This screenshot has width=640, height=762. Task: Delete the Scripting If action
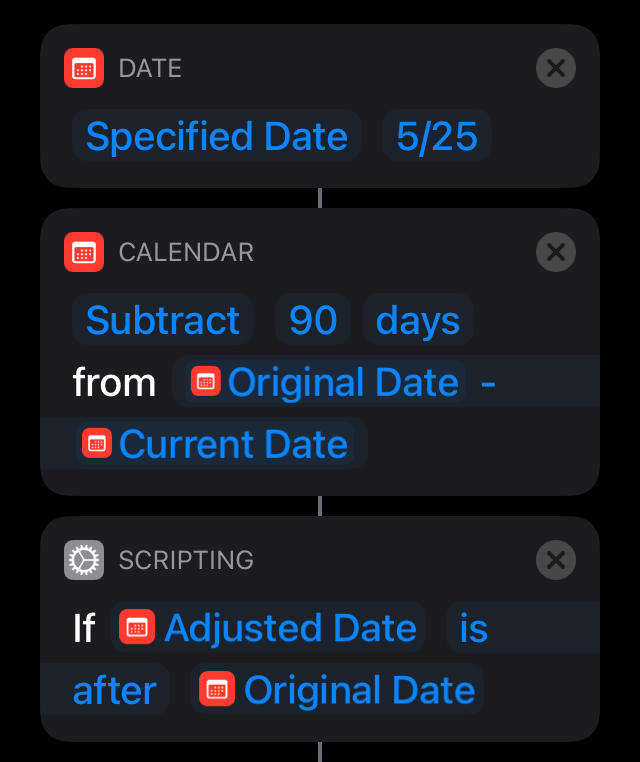[x=555, y=560]
